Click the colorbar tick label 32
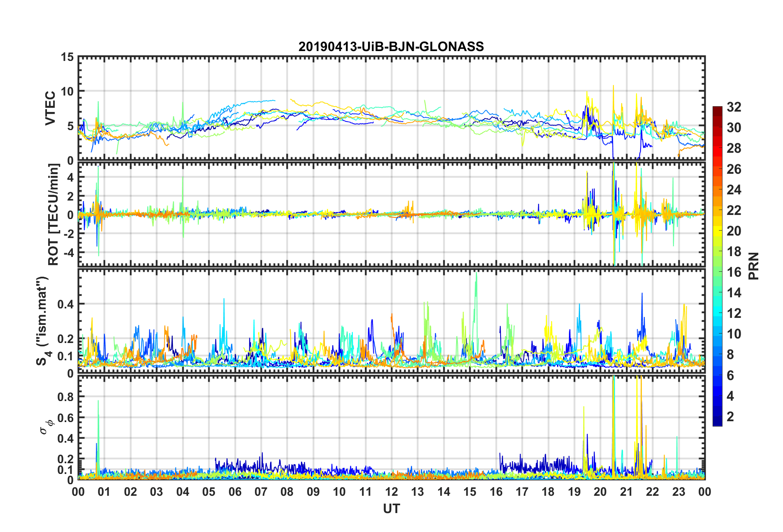The width and height of the screenshot is (783, 532). 734,107
